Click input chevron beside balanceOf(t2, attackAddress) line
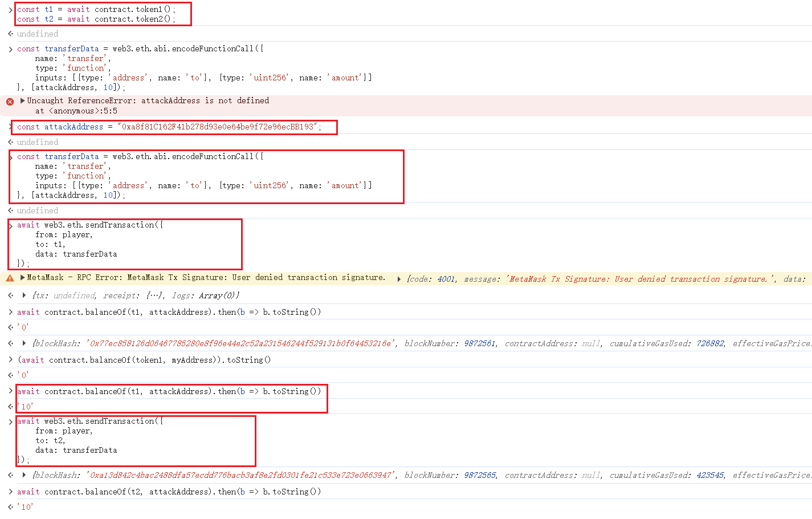 pyautogui.click(x=11, y=492)
